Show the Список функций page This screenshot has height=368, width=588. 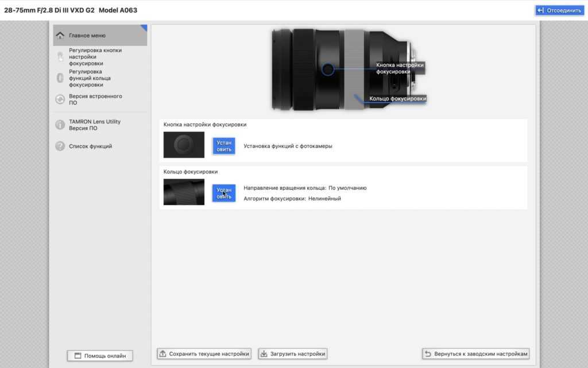coord(91,146)
